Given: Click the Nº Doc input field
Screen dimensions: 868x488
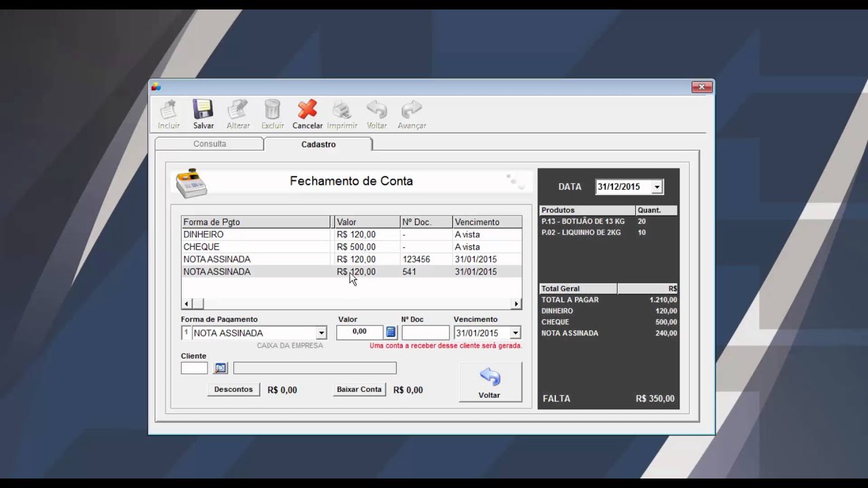Looking at the screenshot, I should coord(425,333).
